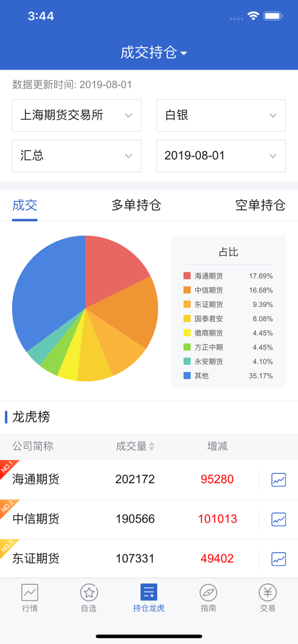Expand the 成交持仓 title menu
This screenshot has height=644, width=298.
154,53
